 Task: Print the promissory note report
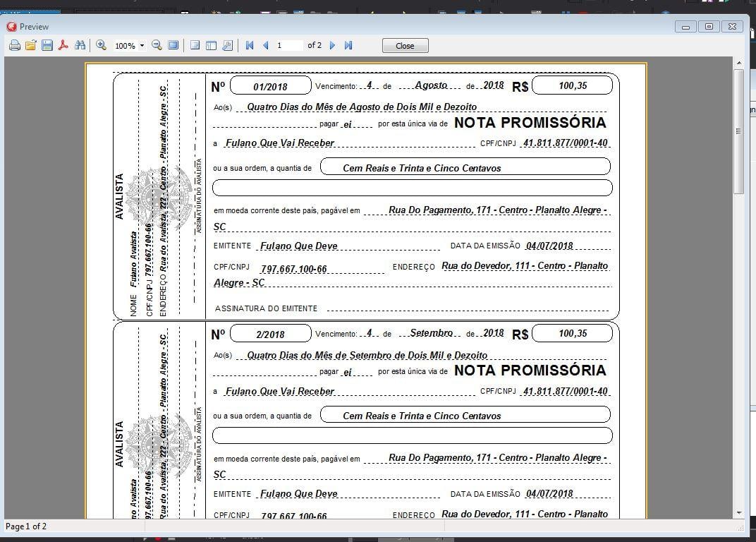pyautogui.click(x=15, y=45)
